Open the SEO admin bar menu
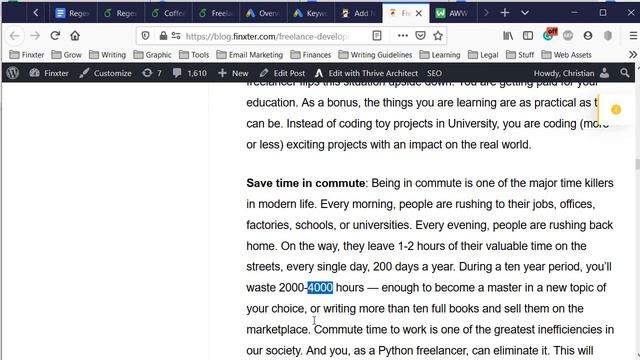Screen dimensions: 640x360 click(434, 73)
